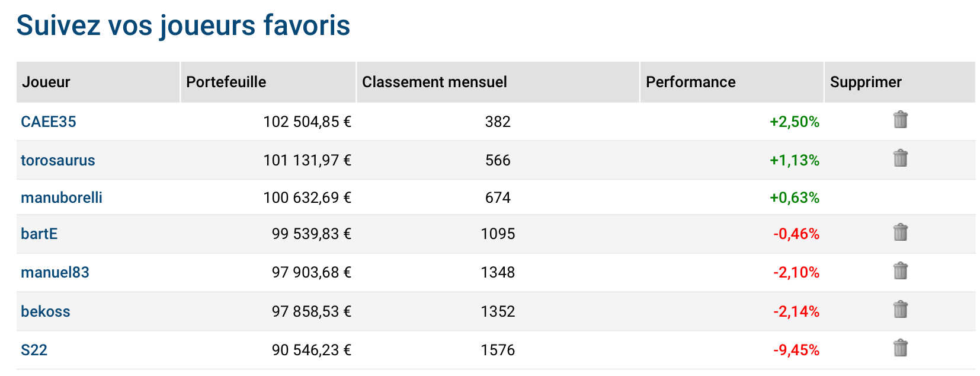Open bartE player page

(39, 234)
